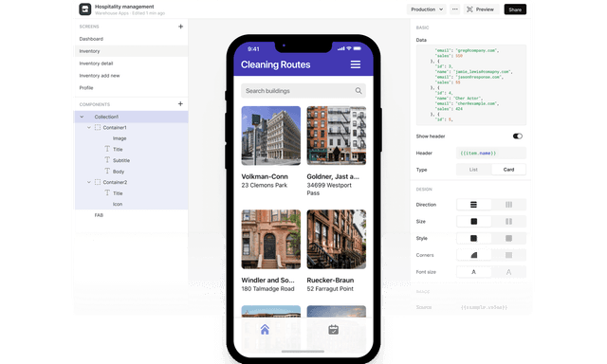Select the Subtitle text icon
This screenshot has width=607, height=364.
click(107, 160)
